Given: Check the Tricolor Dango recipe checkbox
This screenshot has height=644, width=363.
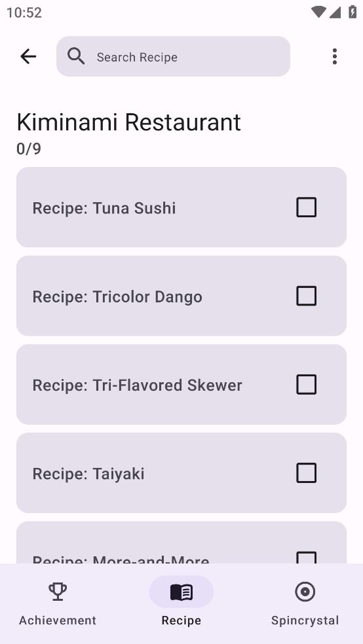Looking at the screenshot, I should [x=306, y=296].
